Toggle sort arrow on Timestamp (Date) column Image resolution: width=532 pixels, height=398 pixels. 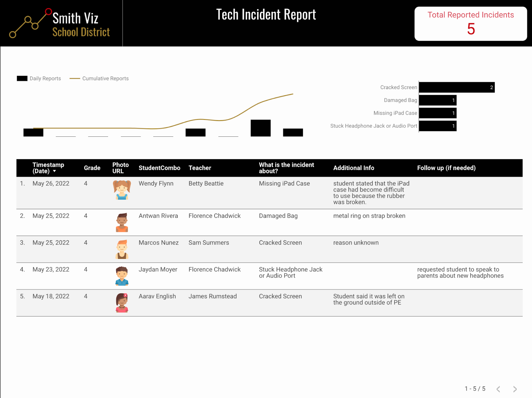pyautogui.click(x=54, y=171)
